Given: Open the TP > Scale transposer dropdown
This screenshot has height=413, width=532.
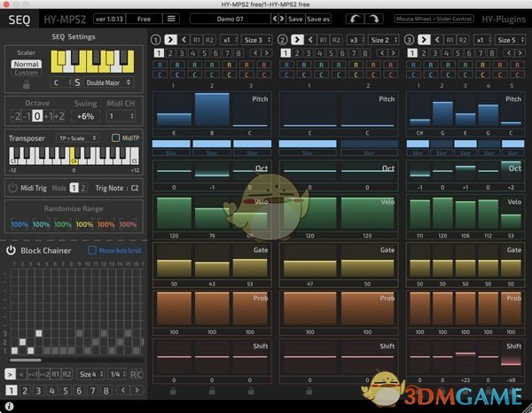Looking at the screenshot, I should pyautogui.click(x=76, y=138).
